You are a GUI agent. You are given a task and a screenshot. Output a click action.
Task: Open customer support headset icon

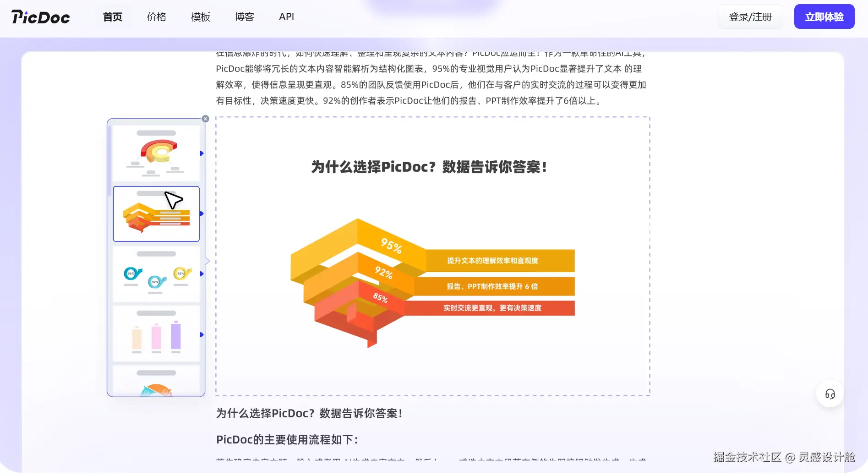point(830,394)
